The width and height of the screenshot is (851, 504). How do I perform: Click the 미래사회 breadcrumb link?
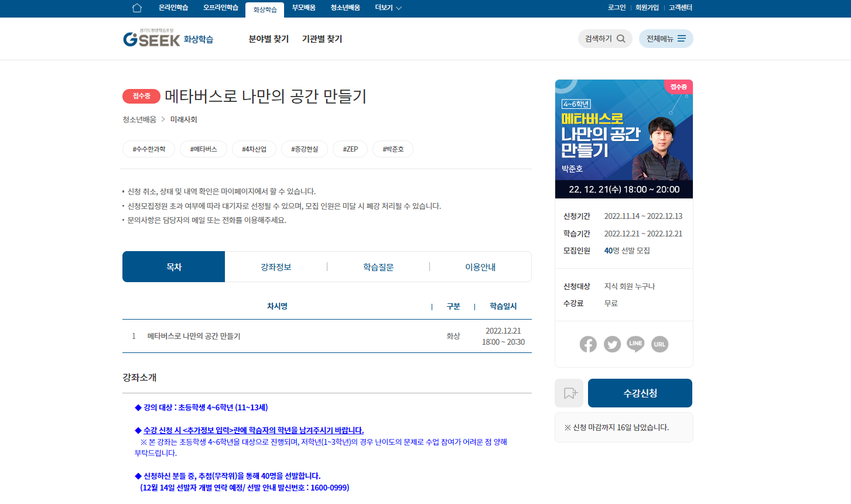pyautogui.click(x=184, y=119)
